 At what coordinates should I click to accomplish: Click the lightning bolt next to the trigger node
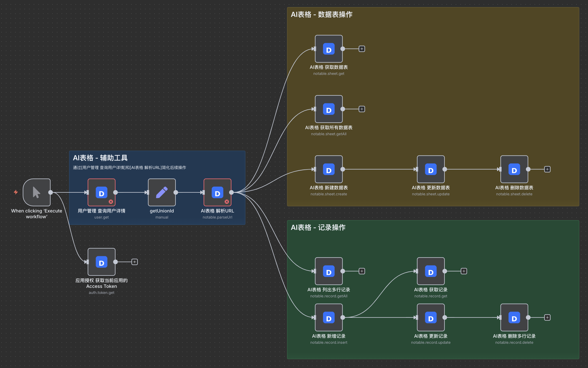16,192
